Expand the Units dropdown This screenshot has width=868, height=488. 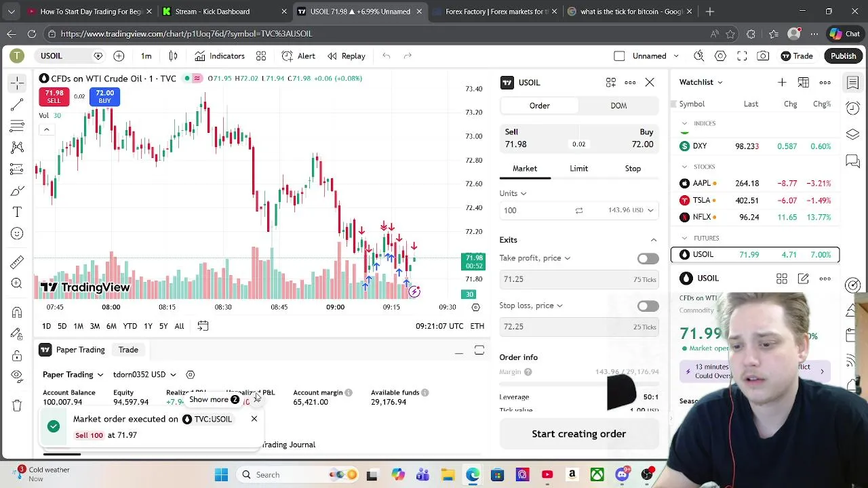(513, 193)
